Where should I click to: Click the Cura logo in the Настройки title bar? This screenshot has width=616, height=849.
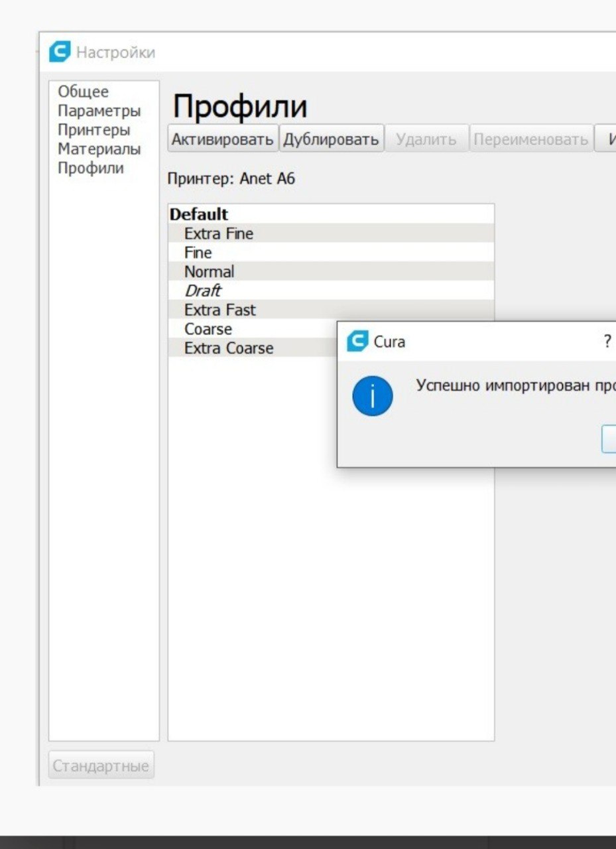click(x=60, y=52)
